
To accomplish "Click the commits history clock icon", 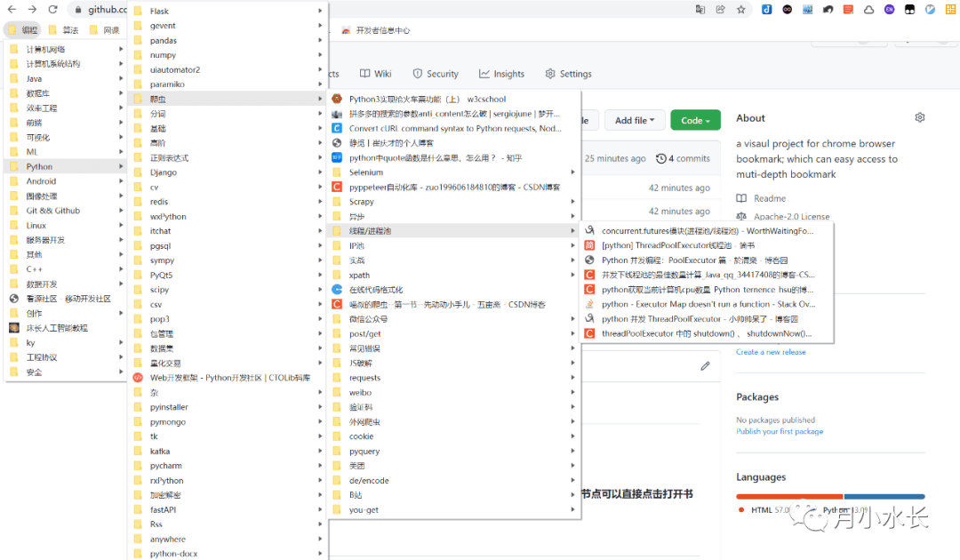I will click(660, 158).
